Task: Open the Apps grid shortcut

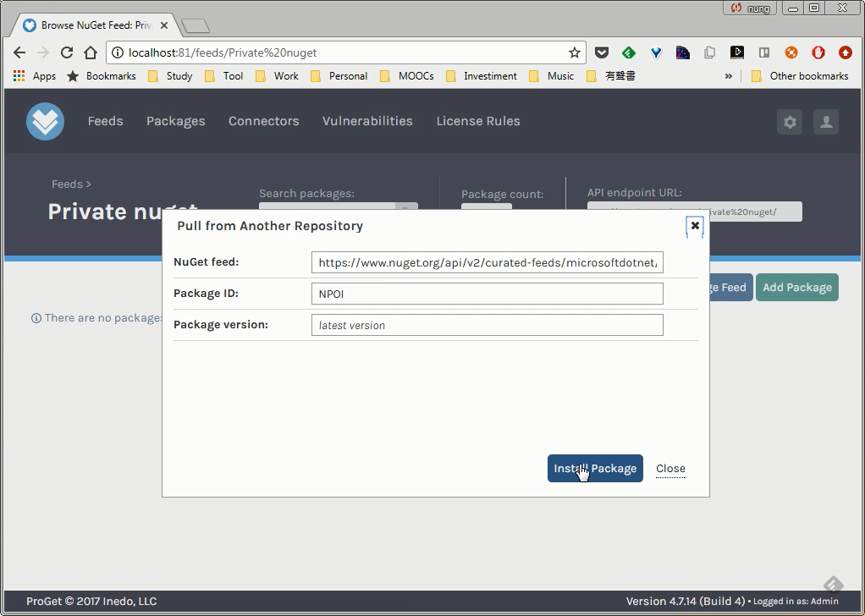Action: pos(34,76)
